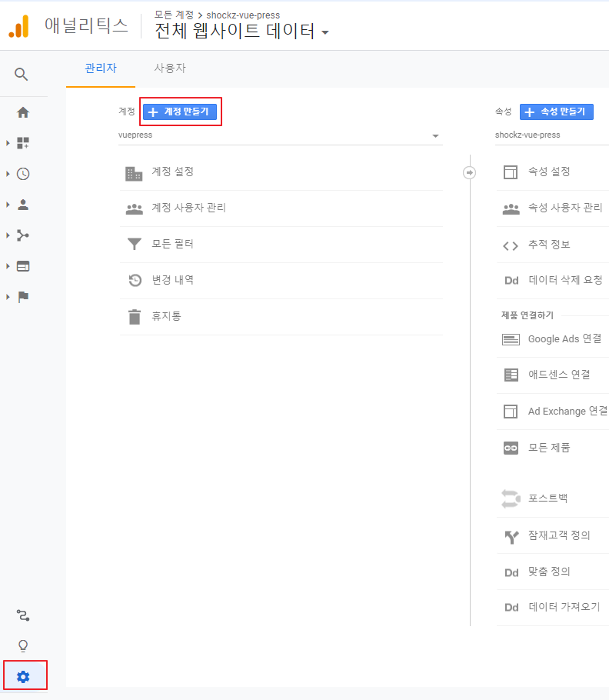Click the lightbulb discover icon
The height and width of the screenshot is (700, 609).
coord(23,645)
